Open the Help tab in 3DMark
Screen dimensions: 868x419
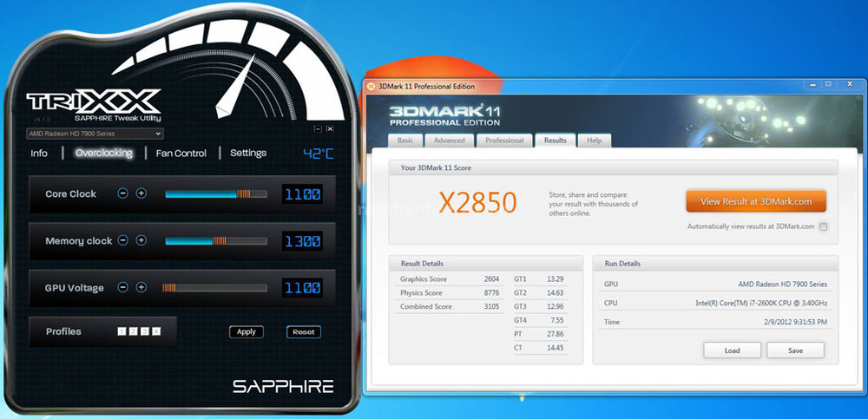click(x=595, y=141)
